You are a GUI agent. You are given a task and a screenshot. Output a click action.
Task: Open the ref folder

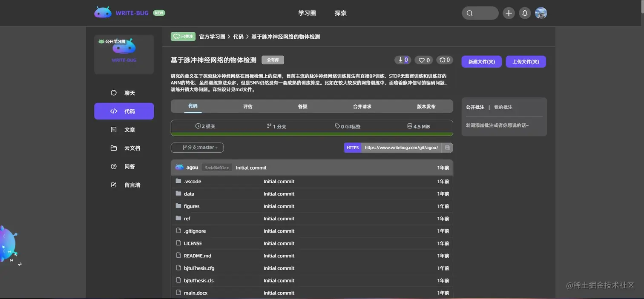[187, 219]
